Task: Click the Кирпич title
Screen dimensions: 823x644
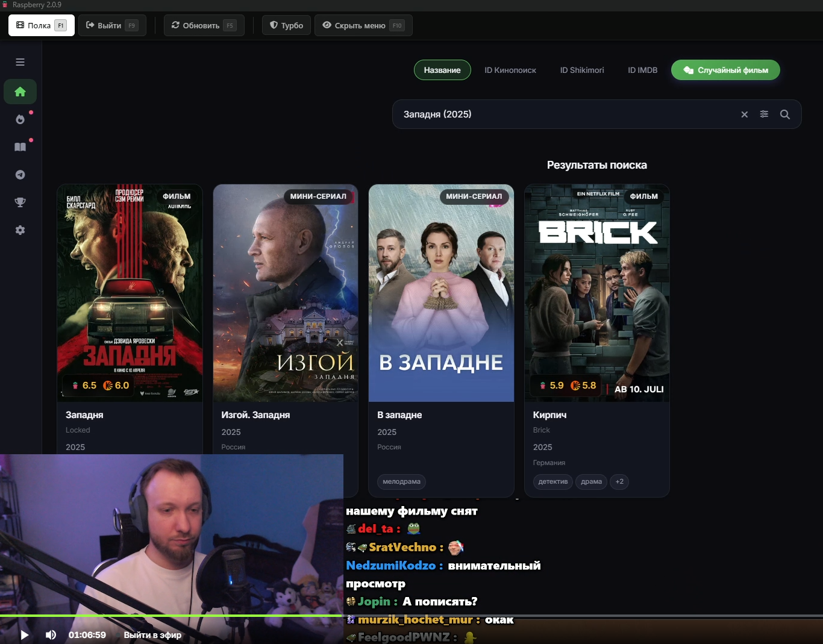Action: (x=550, y=415)
